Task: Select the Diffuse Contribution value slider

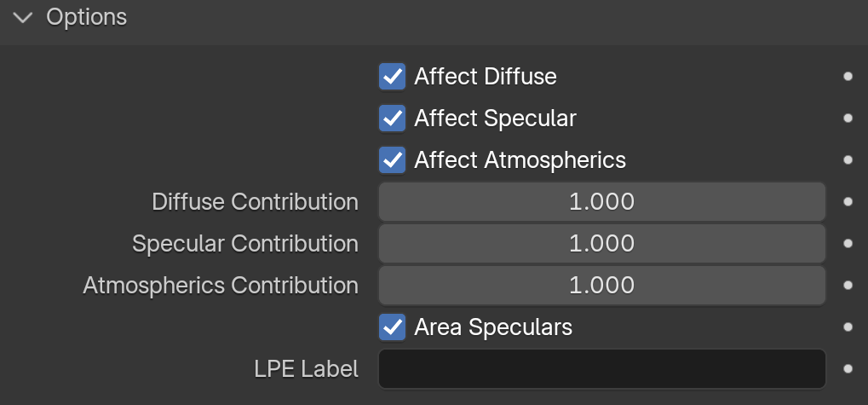Action: pyautogui.click(x=601, y=202)
